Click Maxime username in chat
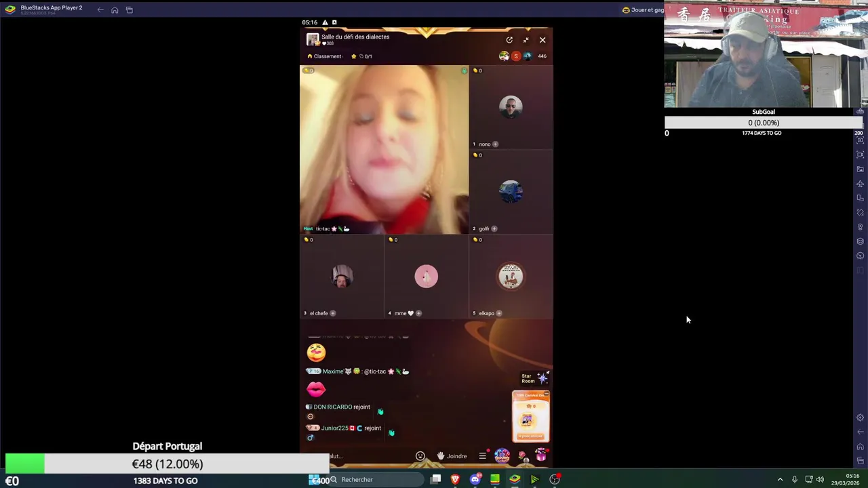Screen dimensions: 868x488 pyautogui.click(x=333, y=371)
